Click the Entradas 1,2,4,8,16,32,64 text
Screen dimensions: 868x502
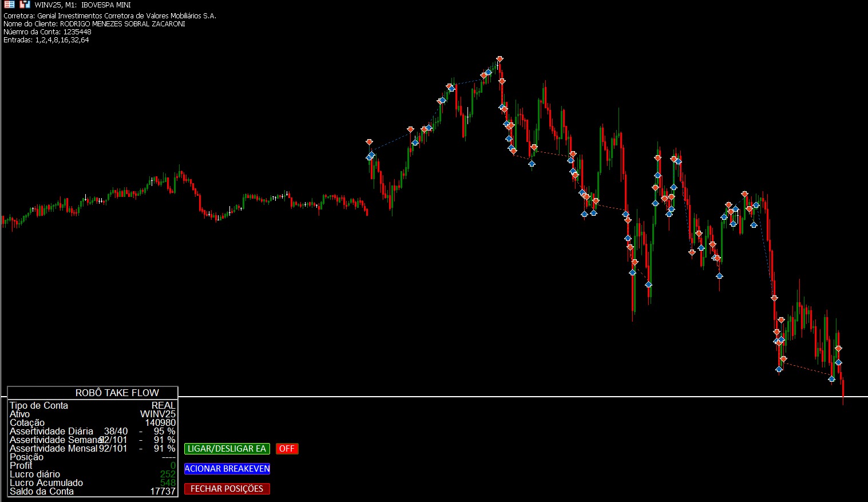click(46, 40)
